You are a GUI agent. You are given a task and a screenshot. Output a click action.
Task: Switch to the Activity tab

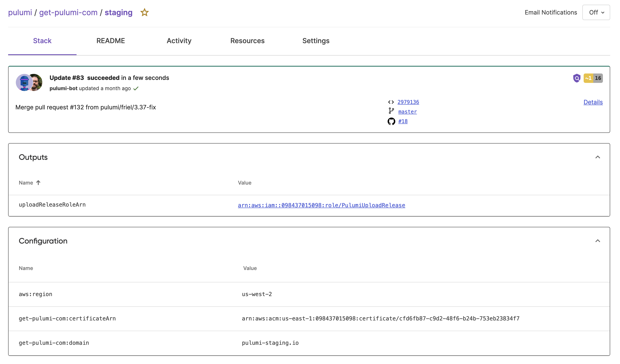coord(179,40)
